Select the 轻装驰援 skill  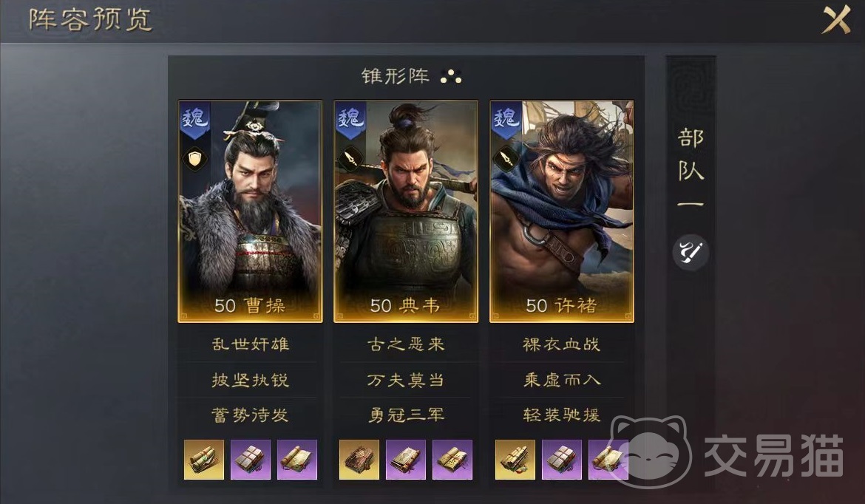562,415
